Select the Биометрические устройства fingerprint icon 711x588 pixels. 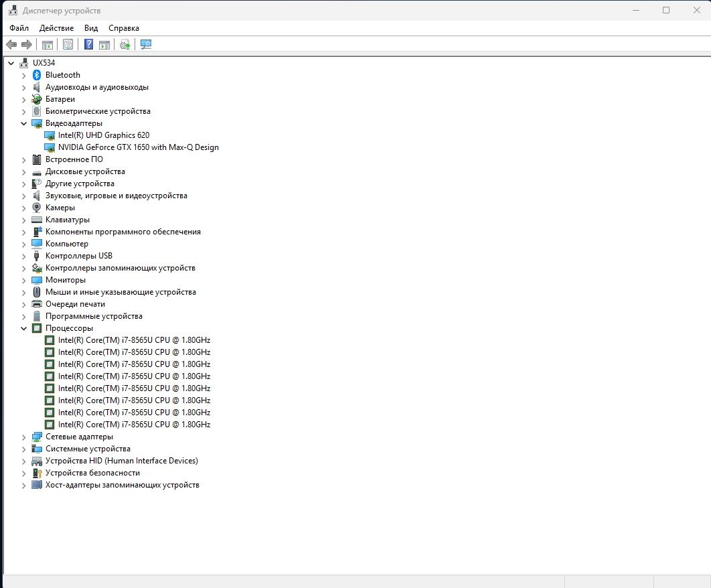click(37, 111)
